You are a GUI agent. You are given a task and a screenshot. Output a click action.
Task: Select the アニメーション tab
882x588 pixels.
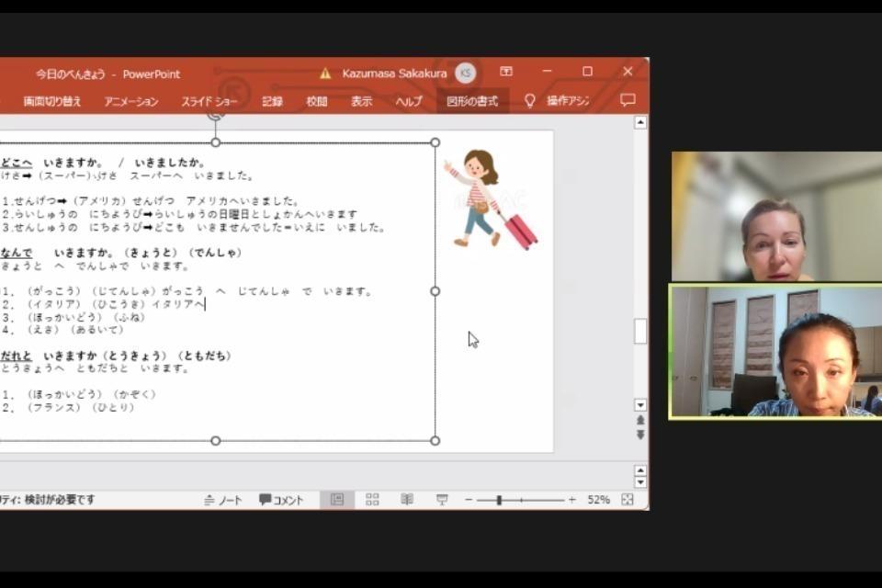tap(130, 101)
